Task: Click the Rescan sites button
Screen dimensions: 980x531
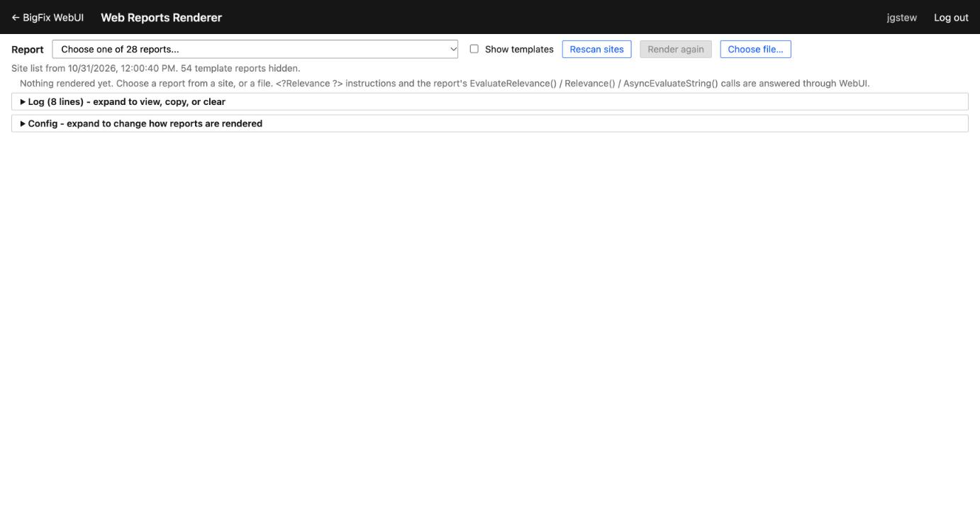Action: (x=596, y=49)
